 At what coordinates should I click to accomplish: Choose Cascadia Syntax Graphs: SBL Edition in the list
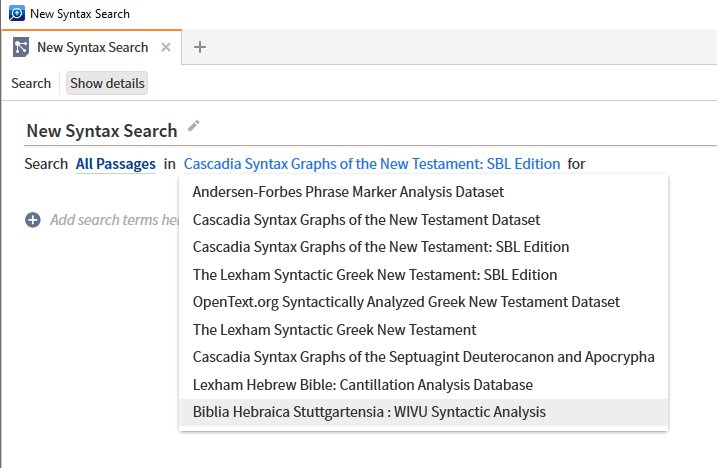pyautogui.click(x=423, y=247)
